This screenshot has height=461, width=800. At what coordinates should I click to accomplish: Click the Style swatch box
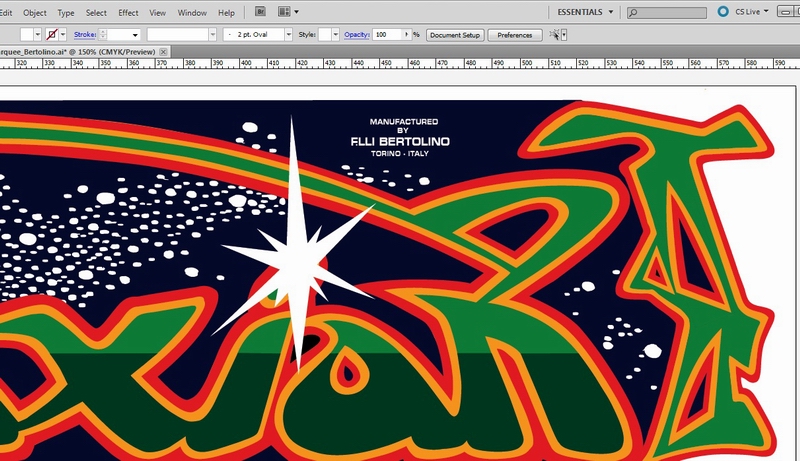pos(325,35)
